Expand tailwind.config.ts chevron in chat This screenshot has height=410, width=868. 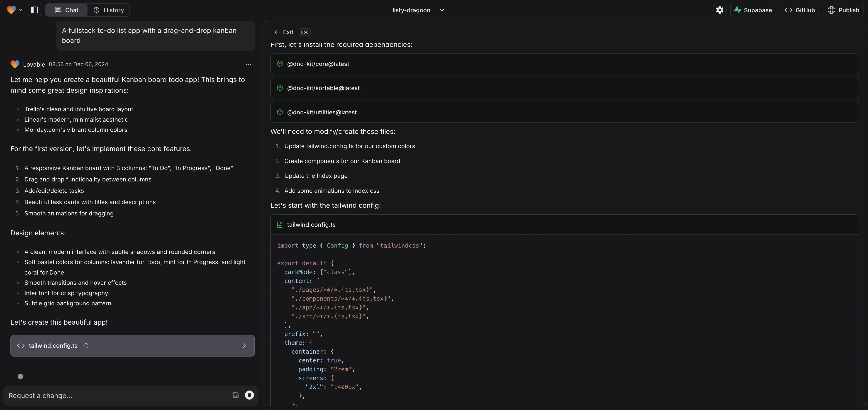click(x=244, y=346)
